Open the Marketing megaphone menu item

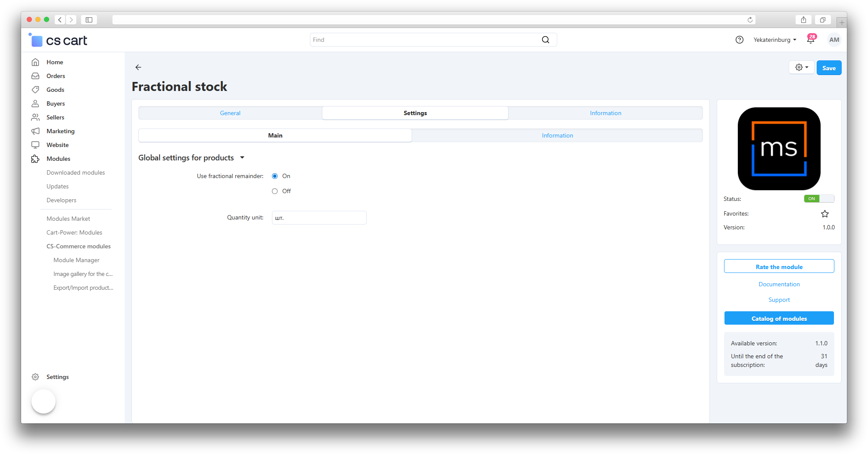60,131
